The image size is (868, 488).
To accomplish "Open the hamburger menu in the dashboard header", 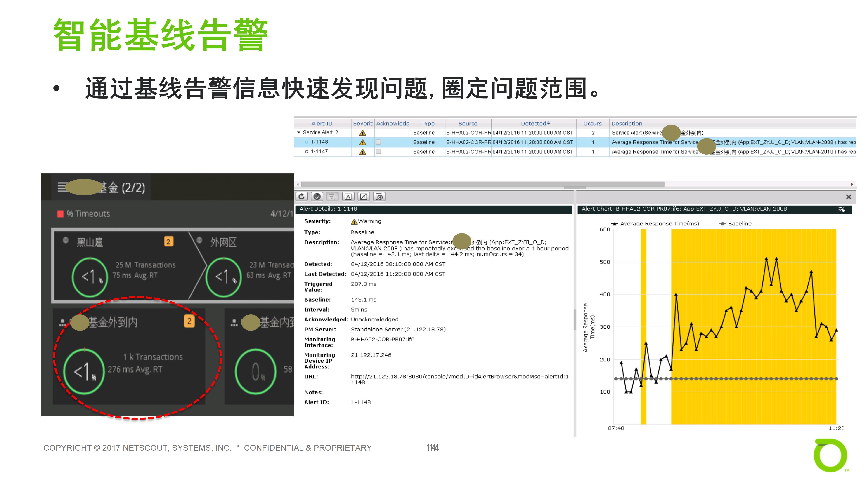I will pyautogui.click(x=62, y=187).
